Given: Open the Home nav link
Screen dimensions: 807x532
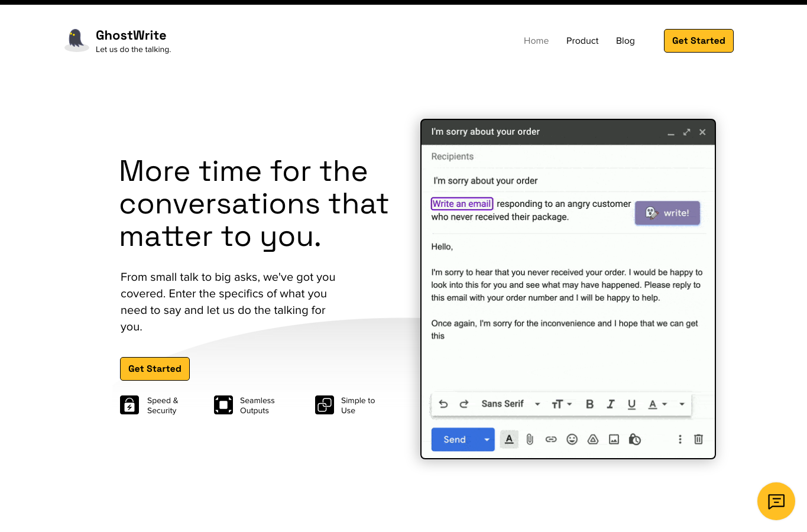Looking at the screenshot, I should 536,41.
